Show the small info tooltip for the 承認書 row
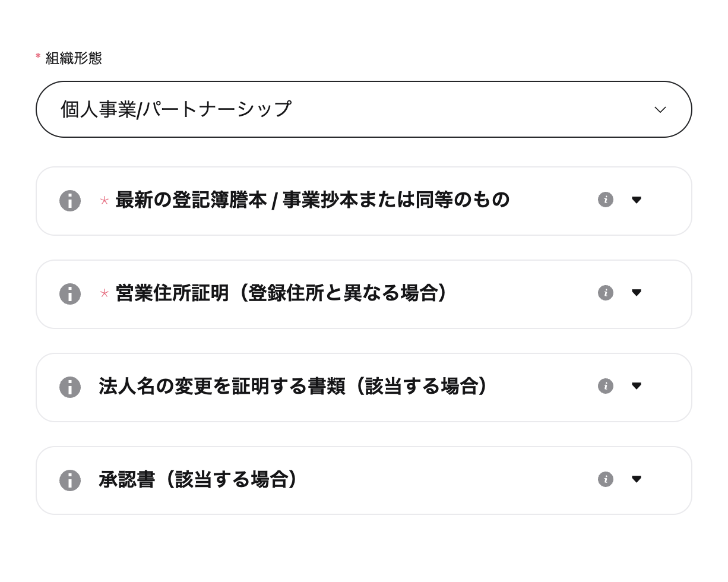The width and height of the screenshot is (728, 582). (x=606, y=479)
